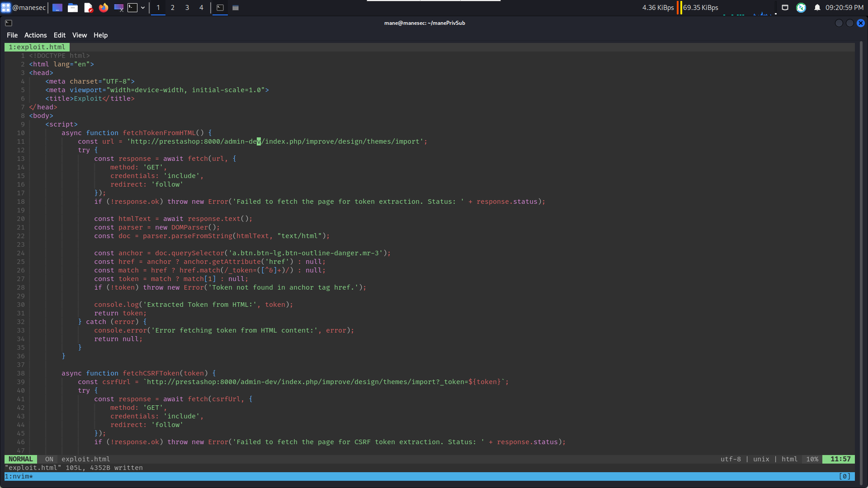Maximize the terminal window
Image resolution: width=868 pixels, height=488 pixels.
pos(850,23)
